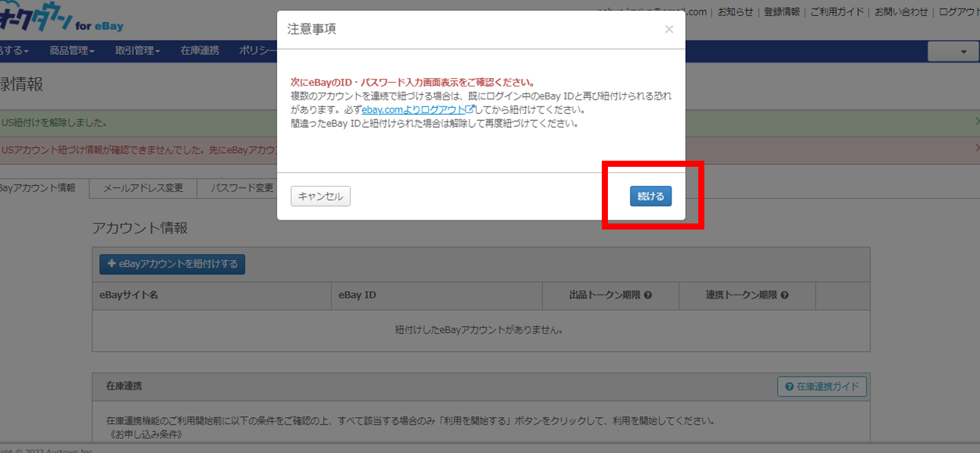Click the 紐付けしたeBayアカウントがありません text
The width and height of the screenshot is (980, 453).
(480, 331)
